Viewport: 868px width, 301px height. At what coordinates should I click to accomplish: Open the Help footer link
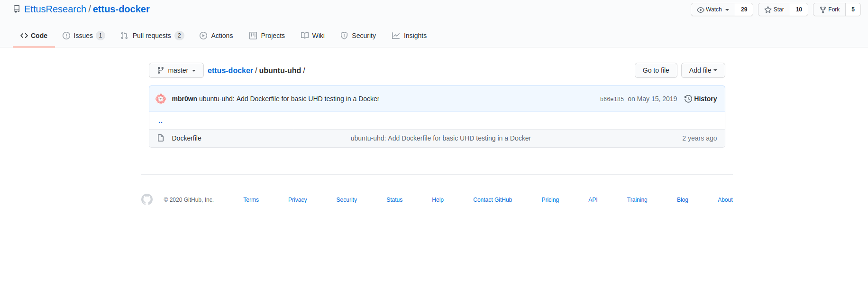click(x=438, y=200)
